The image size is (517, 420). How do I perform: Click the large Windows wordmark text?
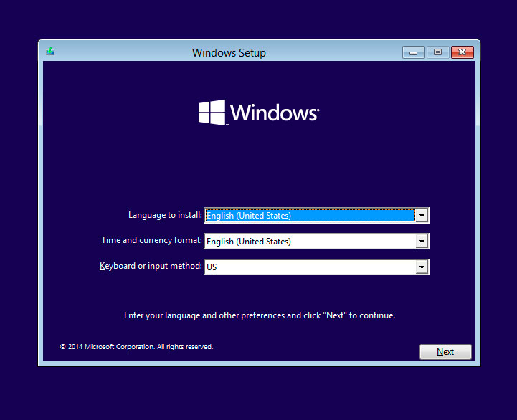274,113
